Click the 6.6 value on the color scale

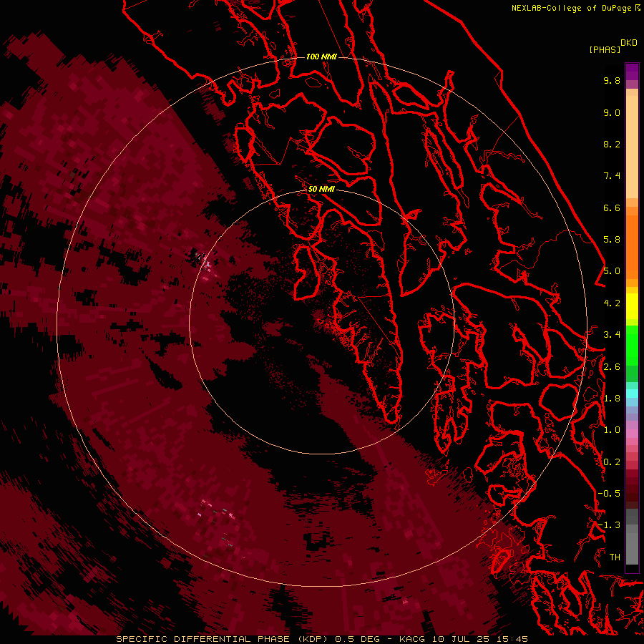612,208
